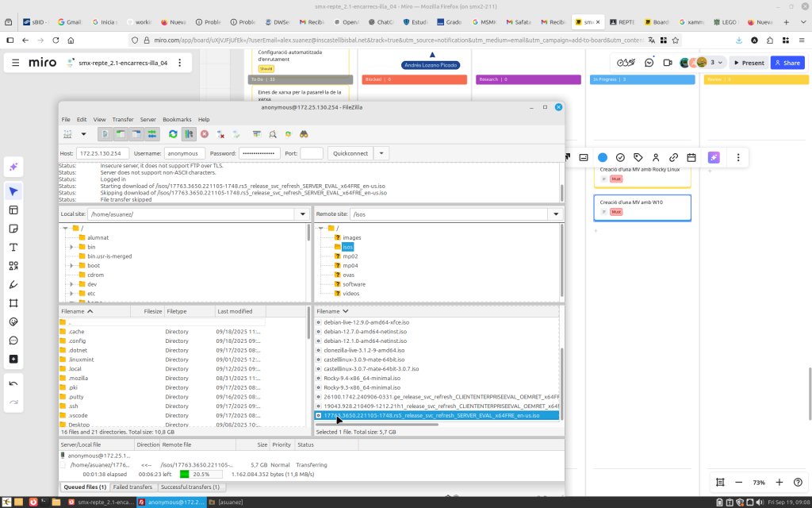Select the Miro frame tool
The image size is (812, 508).
coord(13,303)
